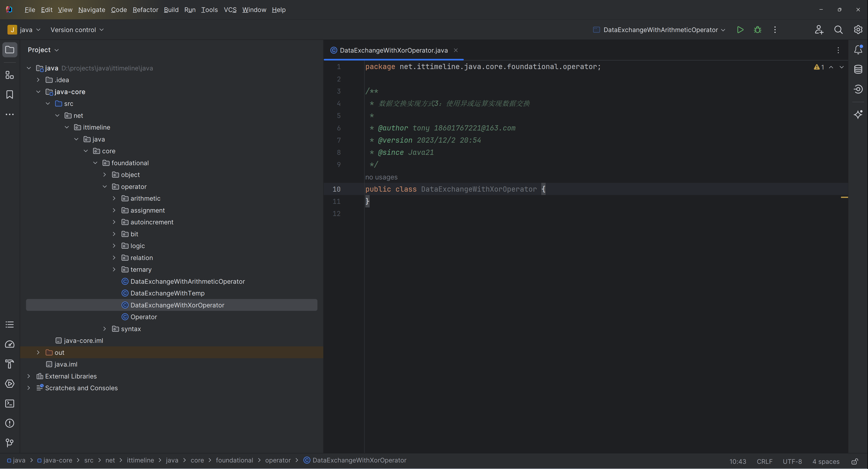Open the Build menu

pos(171,10)
